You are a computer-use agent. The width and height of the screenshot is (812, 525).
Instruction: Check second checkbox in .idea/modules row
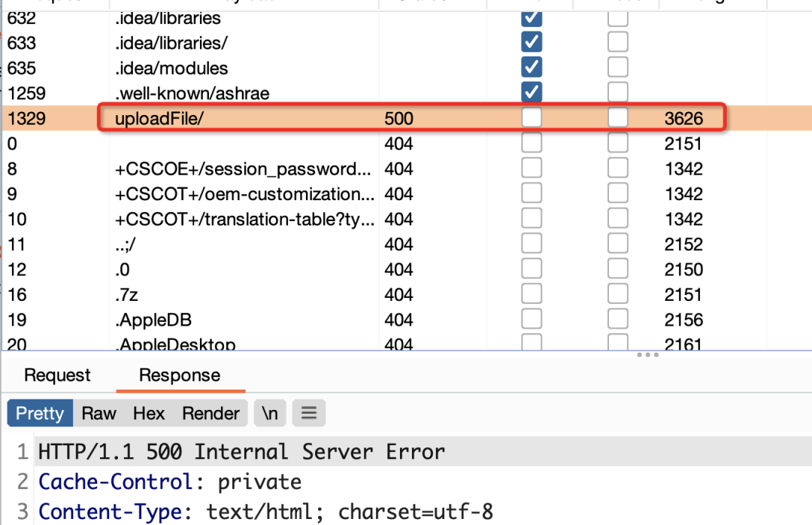tap(618, 68)
